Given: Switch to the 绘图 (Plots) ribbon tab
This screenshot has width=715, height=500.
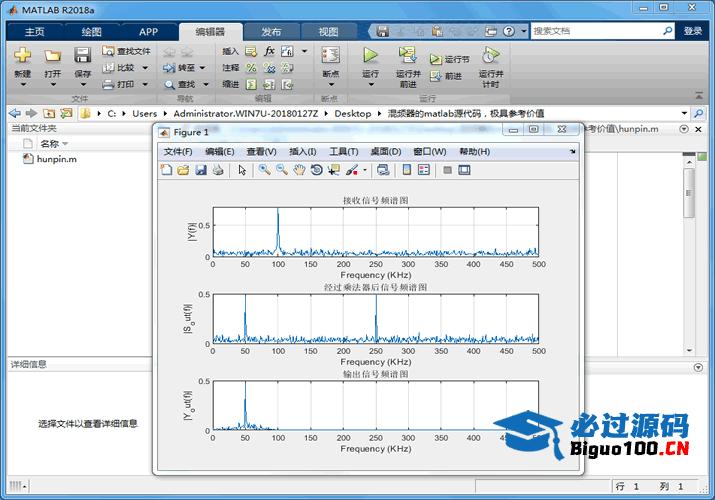Looking at the screenshot, I should click(x=91, y=32).
